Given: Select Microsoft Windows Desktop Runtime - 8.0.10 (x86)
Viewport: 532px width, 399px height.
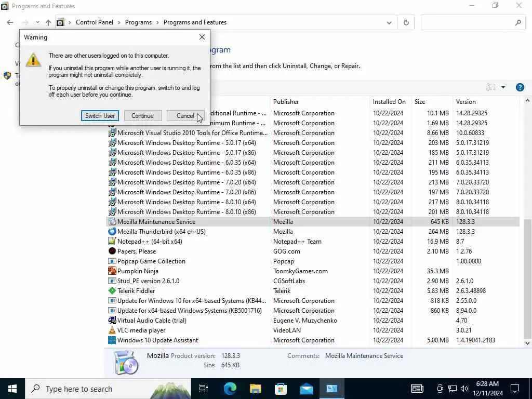Looking at the screenshot, I should [x=187, y=212].
